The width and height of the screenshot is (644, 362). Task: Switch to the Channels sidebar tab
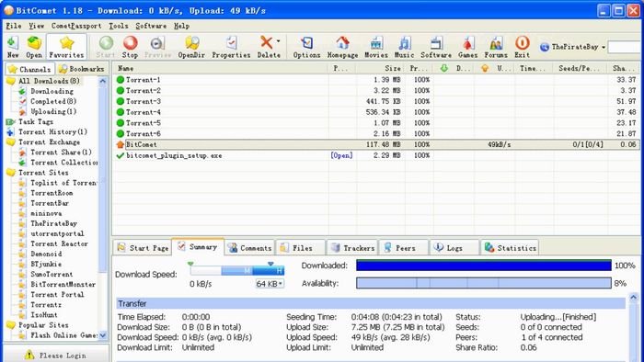point(30,69)
